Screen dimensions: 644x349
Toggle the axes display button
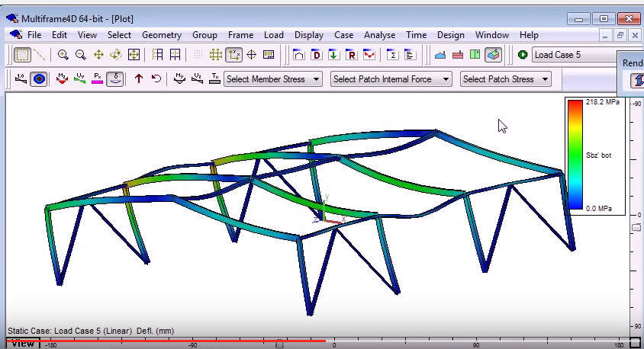point(233,55)
